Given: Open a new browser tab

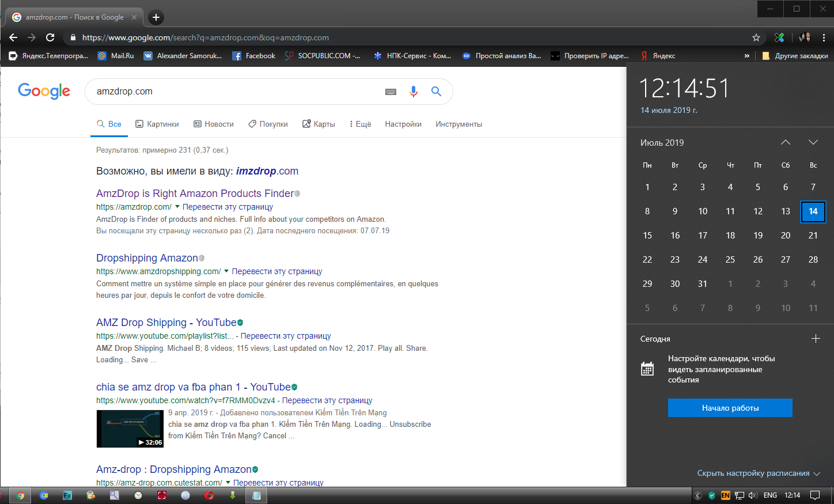Looking at the screenshot, I should click(x=156, y=17).
